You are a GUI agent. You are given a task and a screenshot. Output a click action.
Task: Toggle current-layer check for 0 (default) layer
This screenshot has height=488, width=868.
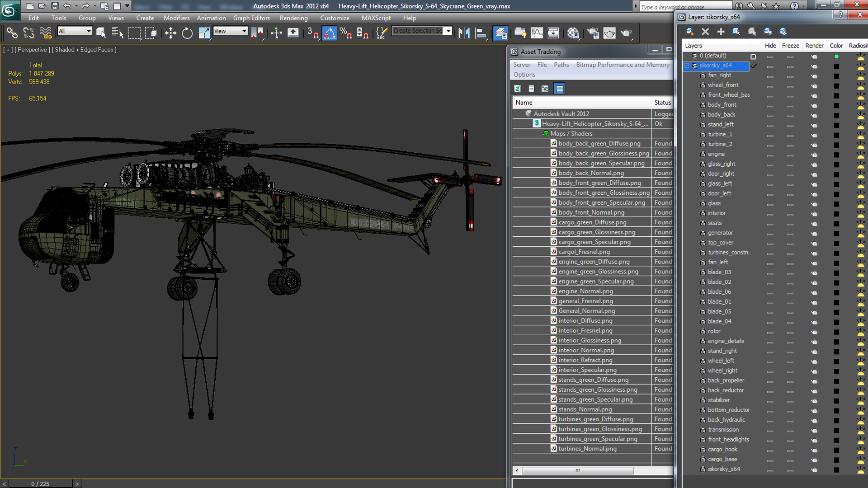tap(753, 56)
